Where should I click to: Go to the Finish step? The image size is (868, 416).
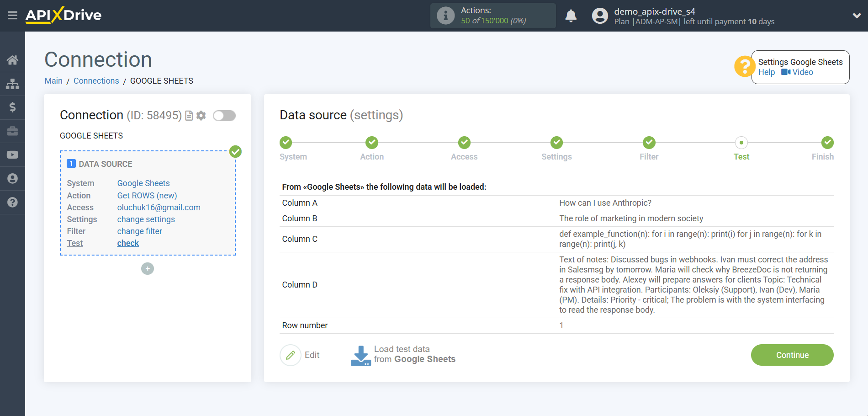(827, 143)
